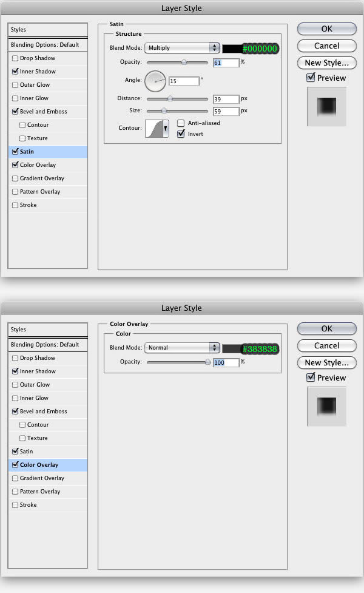Click style preview thumbnail in Satin dialog
The height and width of the screenshot is (593, 364).
coord(326,107)
